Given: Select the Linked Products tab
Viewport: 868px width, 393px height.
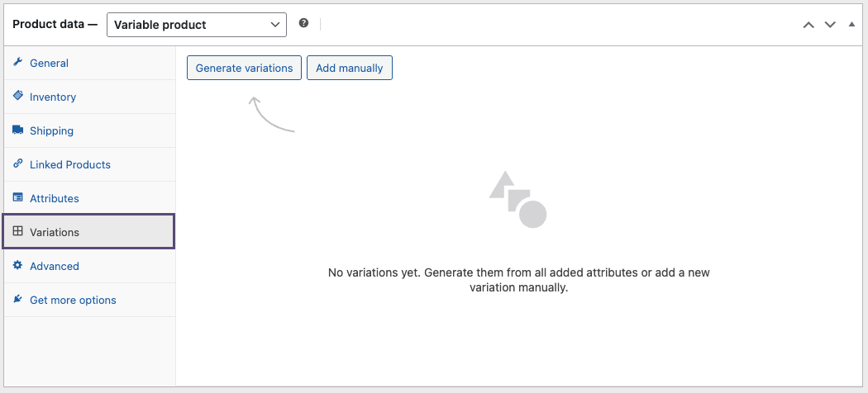Looking at the screenshot, I should 70,165.
